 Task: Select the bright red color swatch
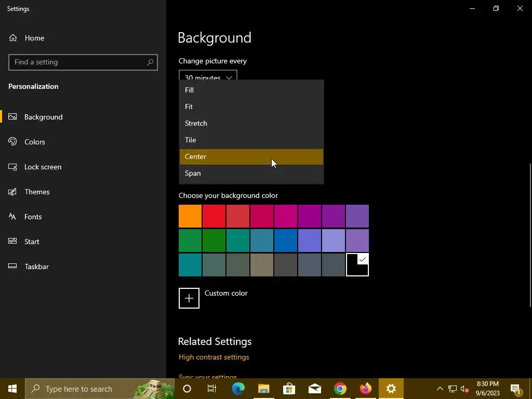214,216
